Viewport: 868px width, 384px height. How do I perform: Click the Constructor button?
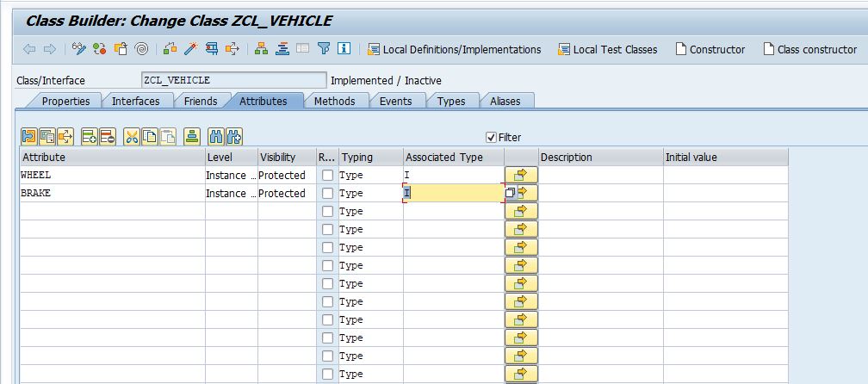point(710,49)
